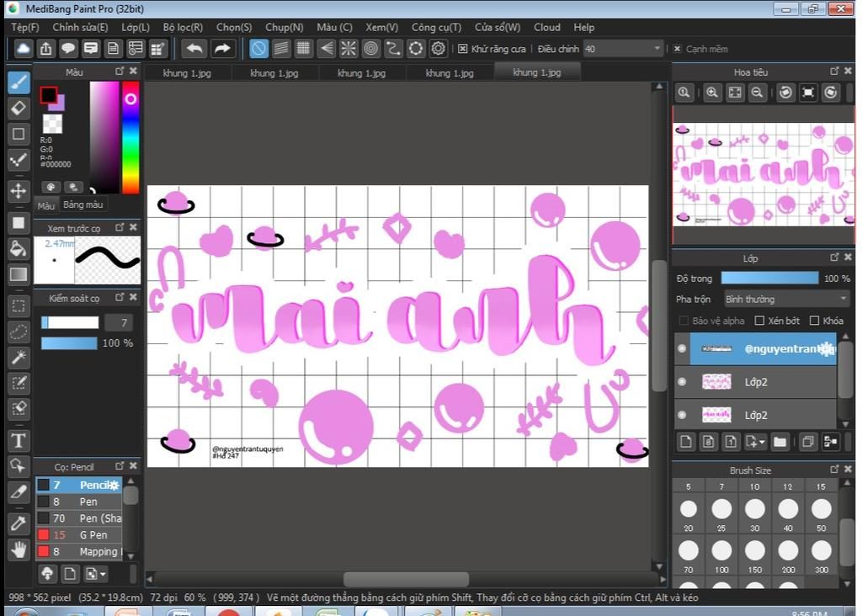Choose brush size 100 preset

click(721, 555)
